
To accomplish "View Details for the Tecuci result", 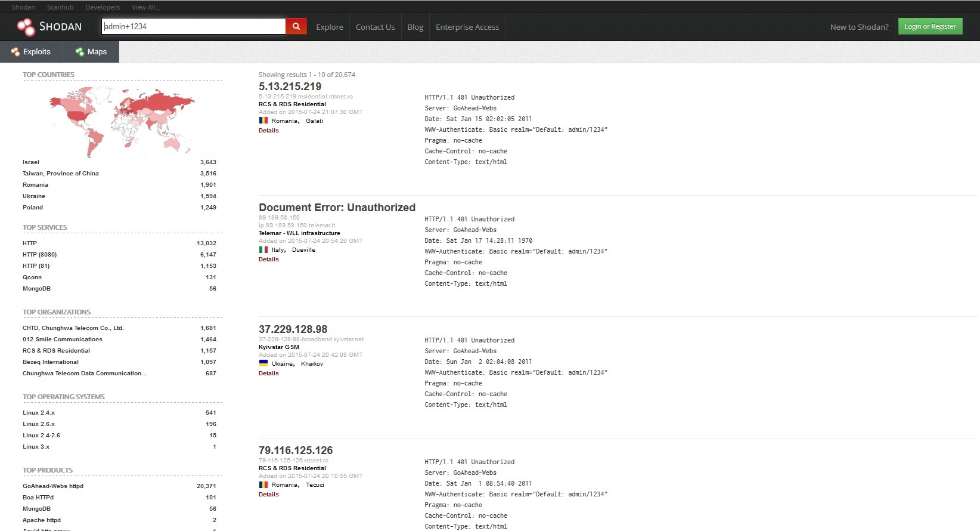I will coord(269,494).
